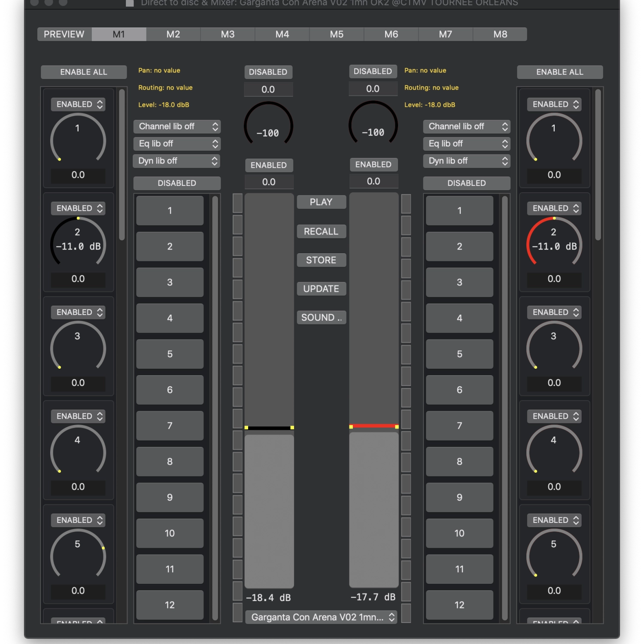Viewport: 644px width, 644px height.
Task: Open right channel 2 ENABLED dropdown
Action: (554, 208)
